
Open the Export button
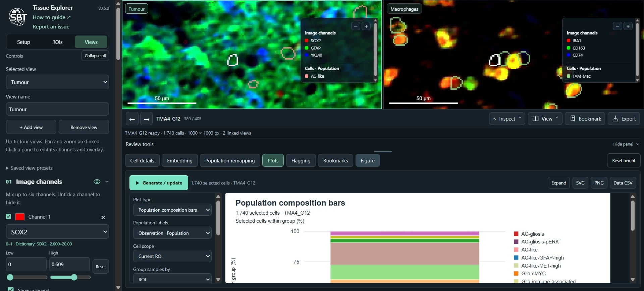point(624,119)
